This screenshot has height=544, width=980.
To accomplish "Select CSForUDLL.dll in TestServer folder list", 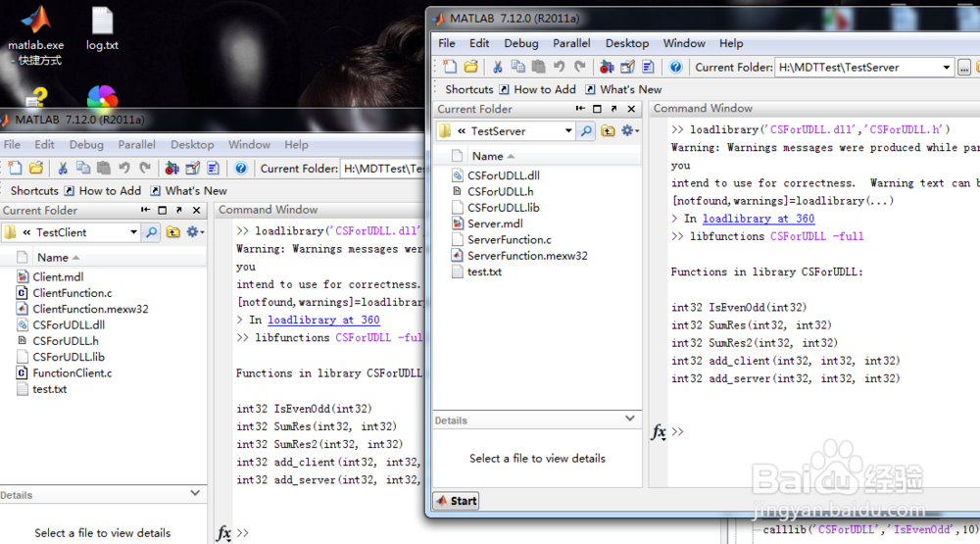I will pos(503,175).
